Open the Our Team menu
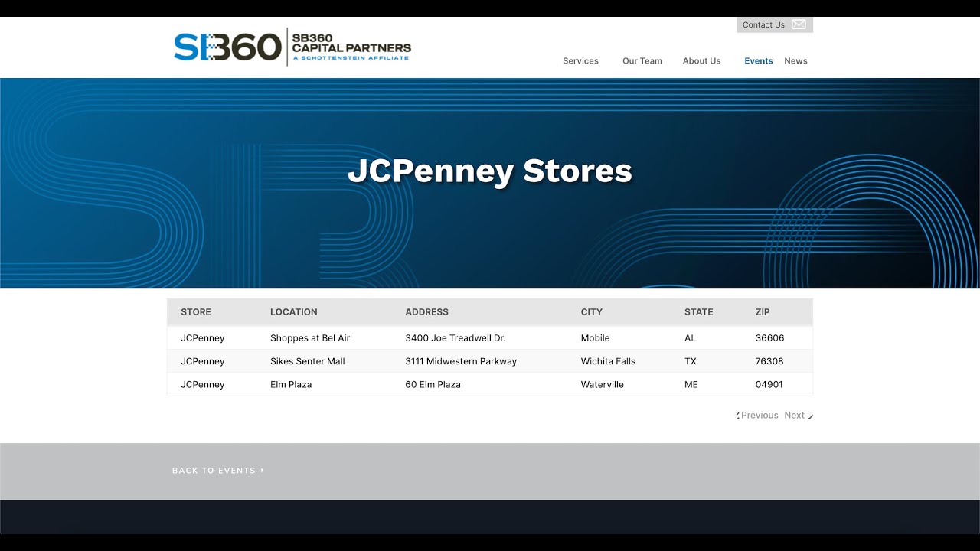Image resolution: width=980 pixels, height=551 pixels. 642,60
